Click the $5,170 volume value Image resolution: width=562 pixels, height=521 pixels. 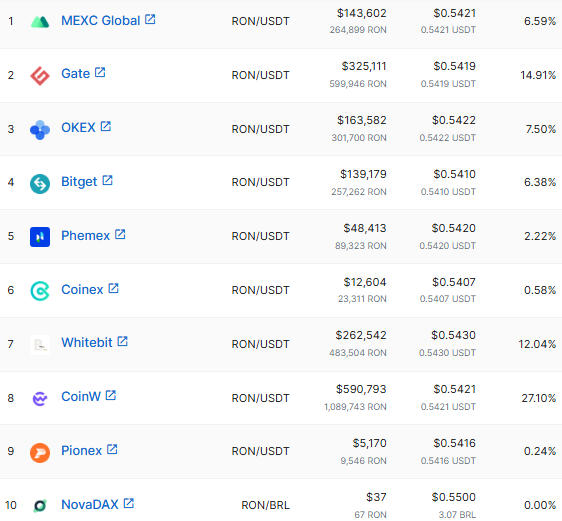coord(370,443)
